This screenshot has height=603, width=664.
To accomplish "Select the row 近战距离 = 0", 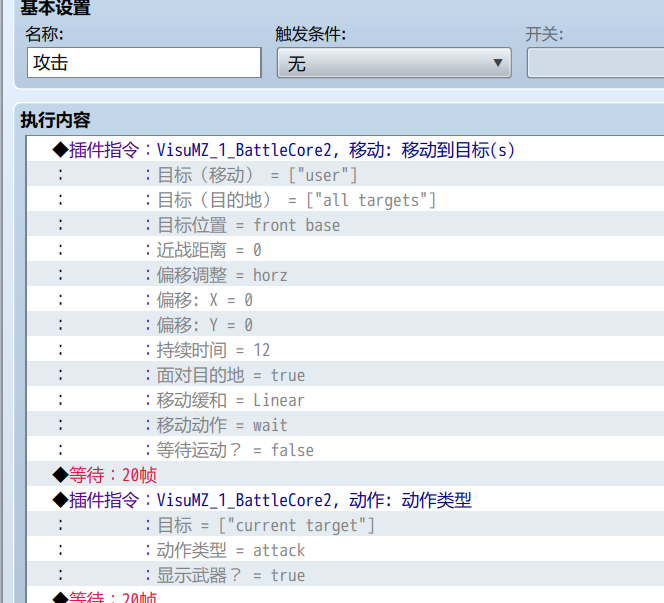I will coord(345,250).
